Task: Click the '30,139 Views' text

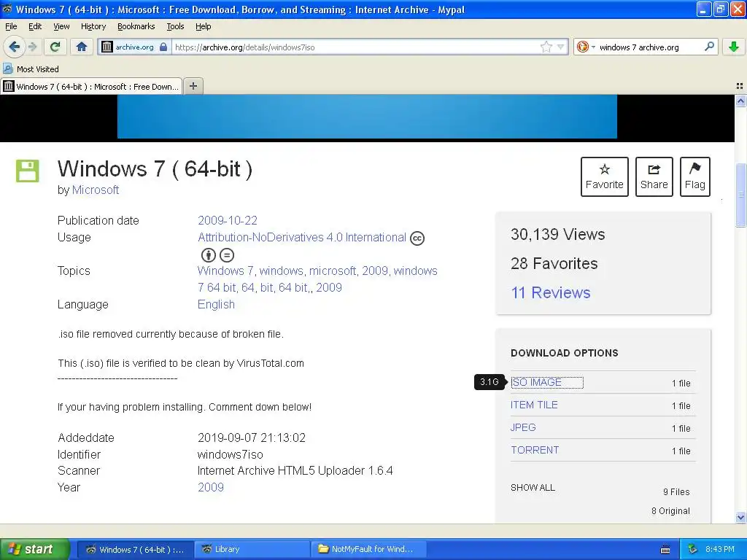Action: [x=557, y=234]
